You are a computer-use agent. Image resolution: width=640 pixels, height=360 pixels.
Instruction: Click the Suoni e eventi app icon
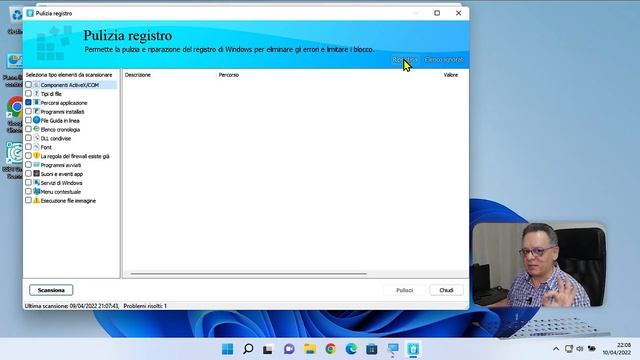(36, 173)
